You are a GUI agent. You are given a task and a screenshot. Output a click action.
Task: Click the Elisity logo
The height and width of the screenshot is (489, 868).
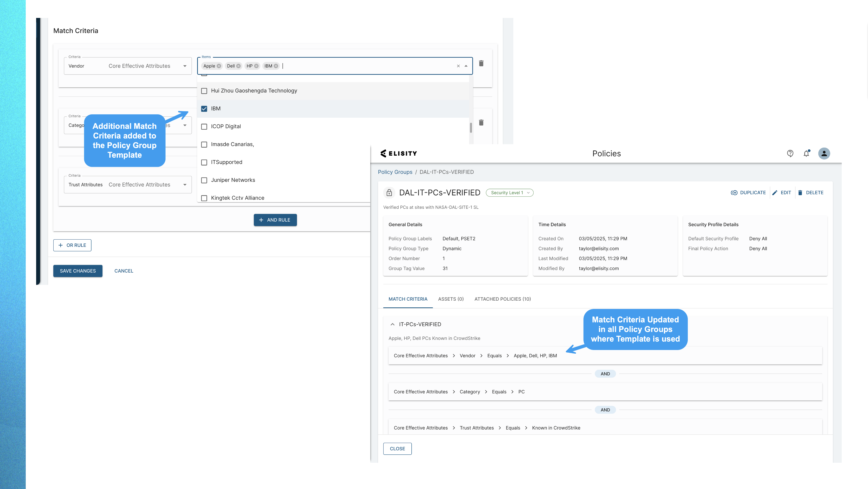pyautogui.click(x=399, y=154)
